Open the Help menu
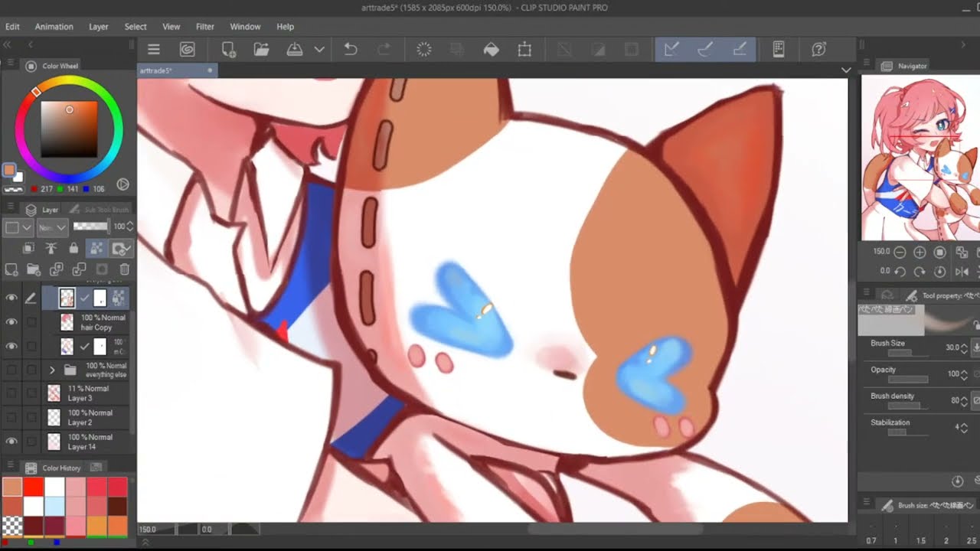Image resolution: width=980 pixels, height=551 pixels. [286, 27]
